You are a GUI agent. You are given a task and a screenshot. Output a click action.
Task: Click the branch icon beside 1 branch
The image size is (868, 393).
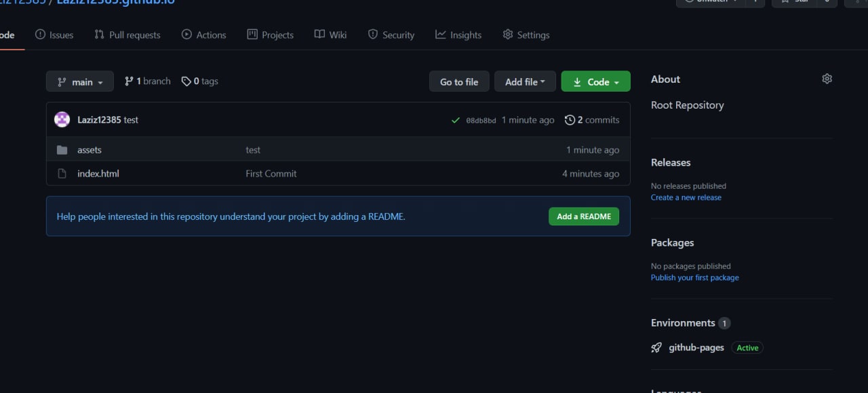[129, 81]
